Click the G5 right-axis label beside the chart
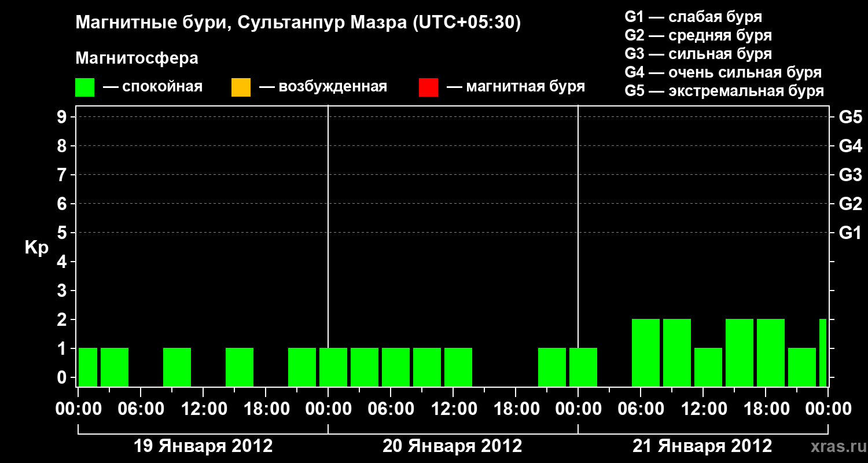The image size is (868, 463). pos(850,117)
